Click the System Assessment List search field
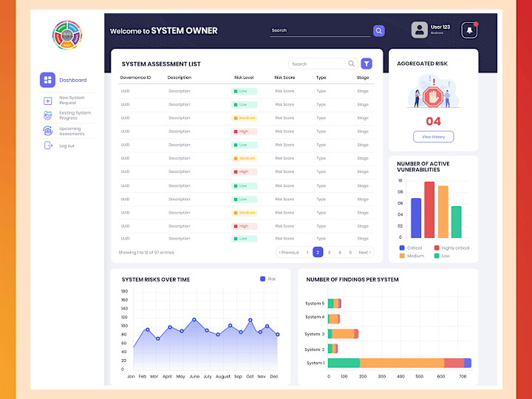Image resolution: width=532 pixels, height=399 pixels. pos(323,64)
